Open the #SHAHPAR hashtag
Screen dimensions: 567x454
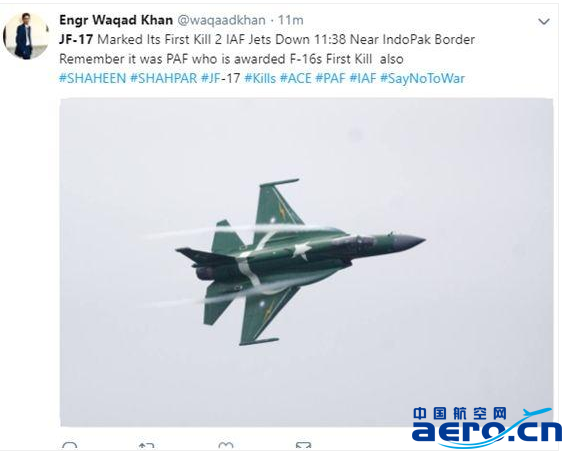pos(163,78)
